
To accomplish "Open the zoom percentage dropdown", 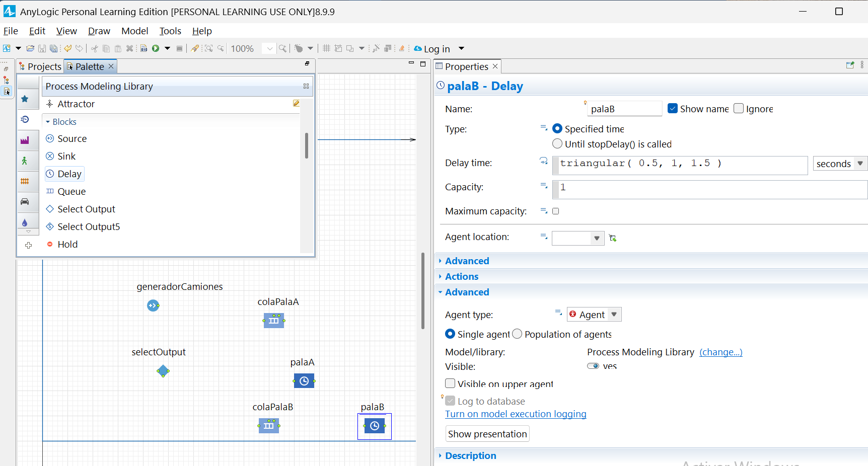I will (270, 48).
